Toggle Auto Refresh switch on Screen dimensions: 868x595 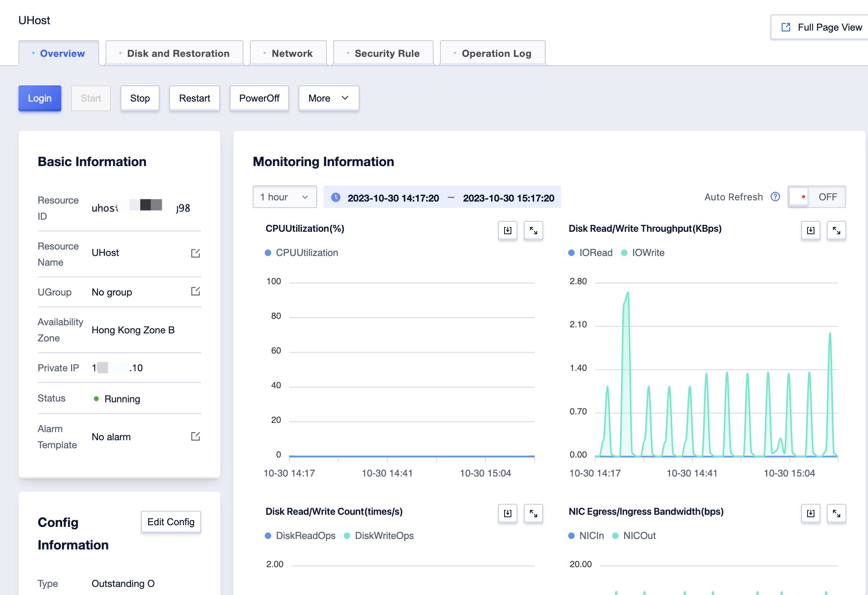(x=816, y=197)
